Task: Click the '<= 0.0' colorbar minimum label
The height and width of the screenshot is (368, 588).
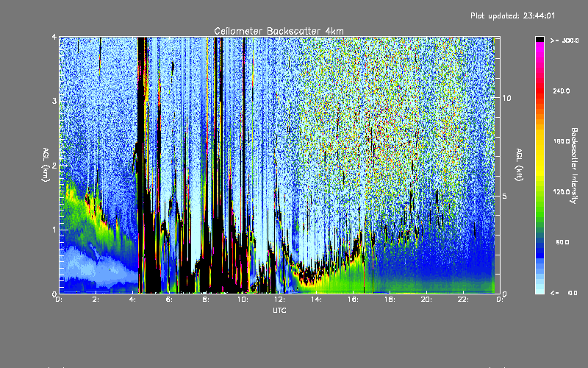Action: coord(564,293)
